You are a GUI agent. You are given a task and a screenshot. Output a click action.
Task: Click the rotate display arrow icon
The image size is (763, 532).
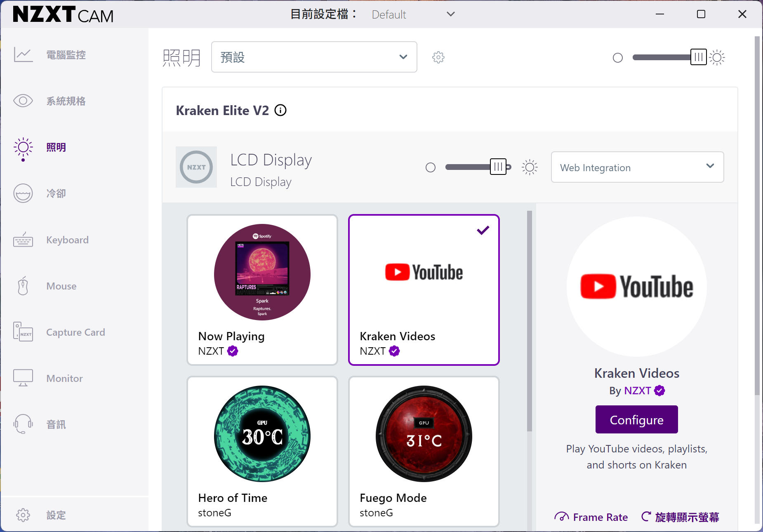646,516
